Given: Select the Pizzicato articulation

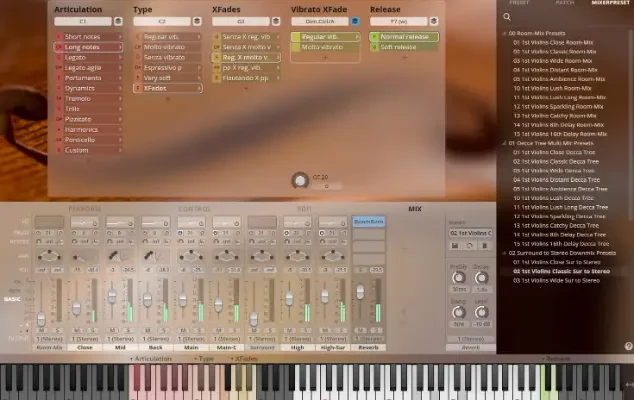Looking at the screenshot, I should [78, 119].
